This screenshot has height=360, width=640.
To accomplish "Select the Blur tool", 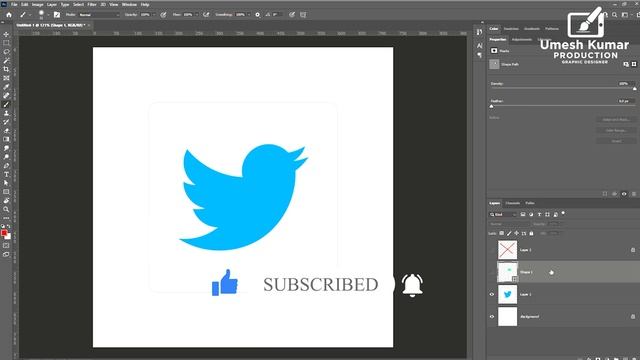I will (x=6, y=148).
